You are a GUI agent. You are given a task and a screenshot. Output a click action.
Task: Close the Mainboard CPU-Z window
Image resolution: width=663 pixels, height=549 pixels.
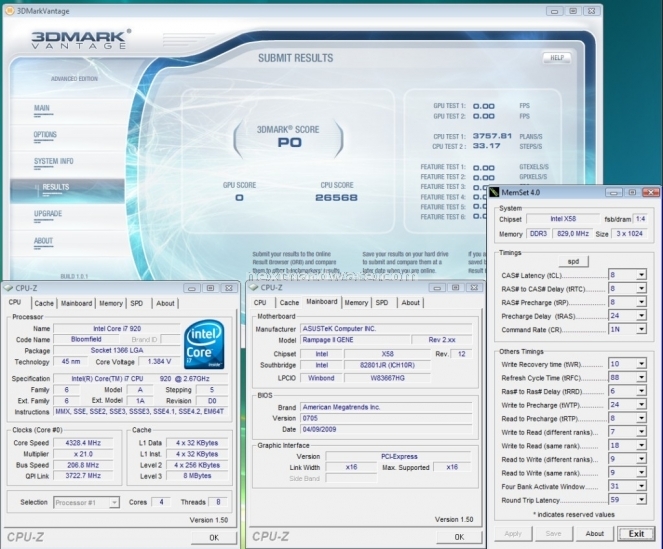(x=474, y=288)
